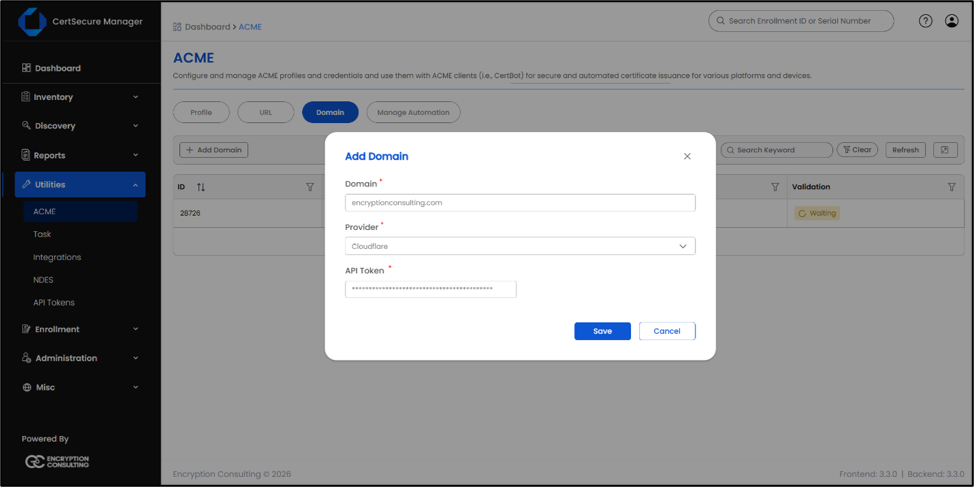Close the Add Domain dialog with X
The height and width of the screenshot is (487, 974).
[x=687, y=157]
